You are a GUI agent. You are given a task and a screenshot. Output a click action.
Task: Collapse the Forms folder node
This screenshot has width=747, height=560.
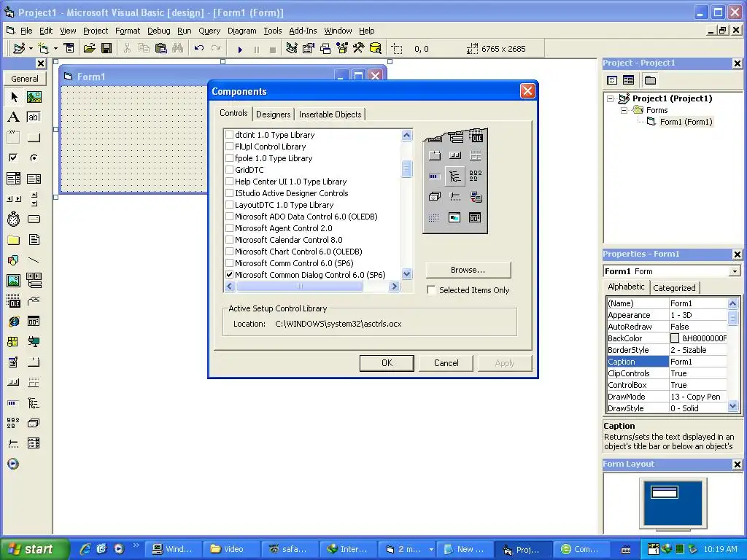click(x=624, y=111)
